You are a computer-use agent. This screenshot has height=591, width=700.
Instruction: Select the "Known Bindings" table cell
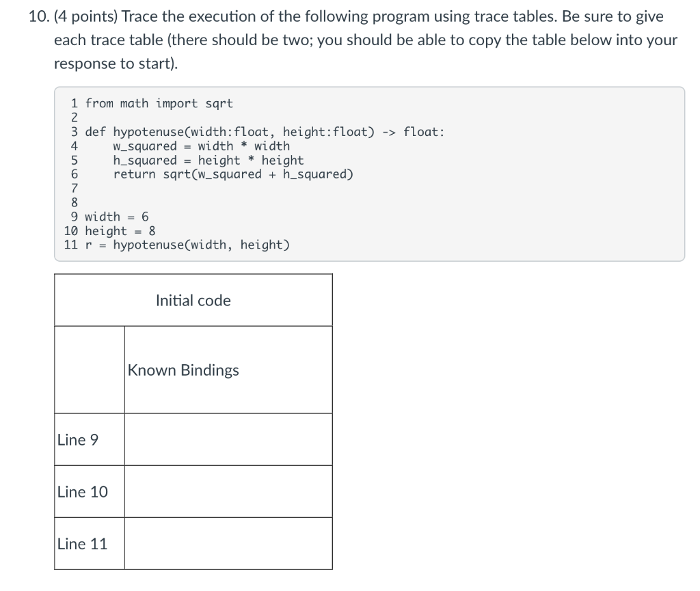coord(228,370)
